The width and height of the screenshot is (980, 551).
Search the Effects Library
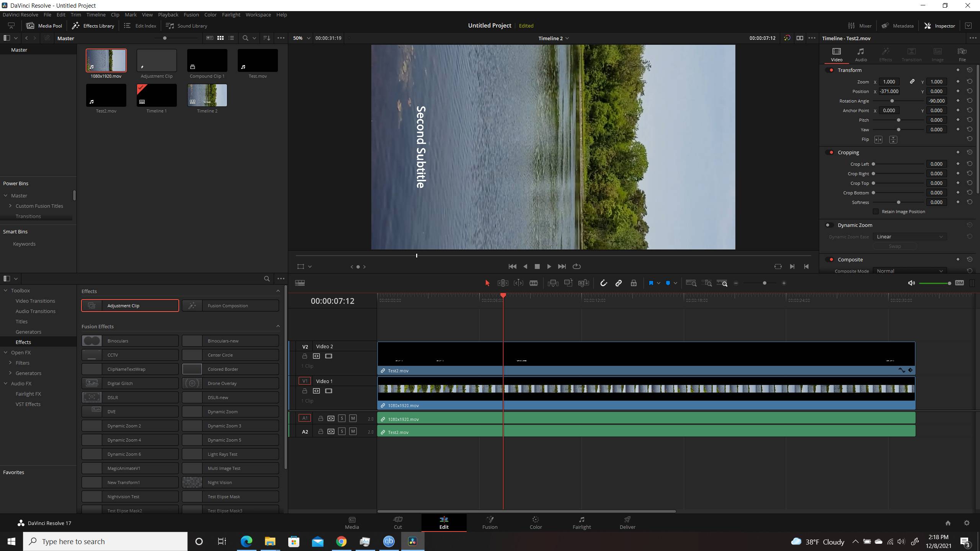click(267, 279)
